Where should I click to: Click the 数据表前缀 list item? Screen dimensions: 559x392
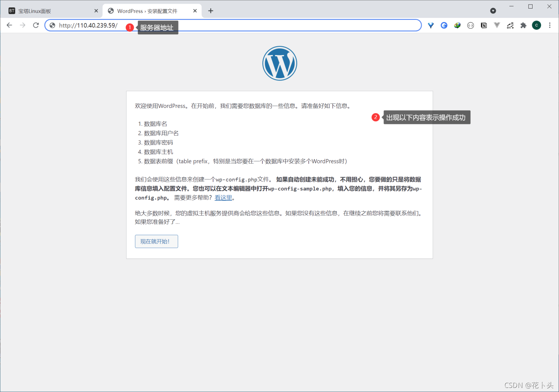pos(246,161)
